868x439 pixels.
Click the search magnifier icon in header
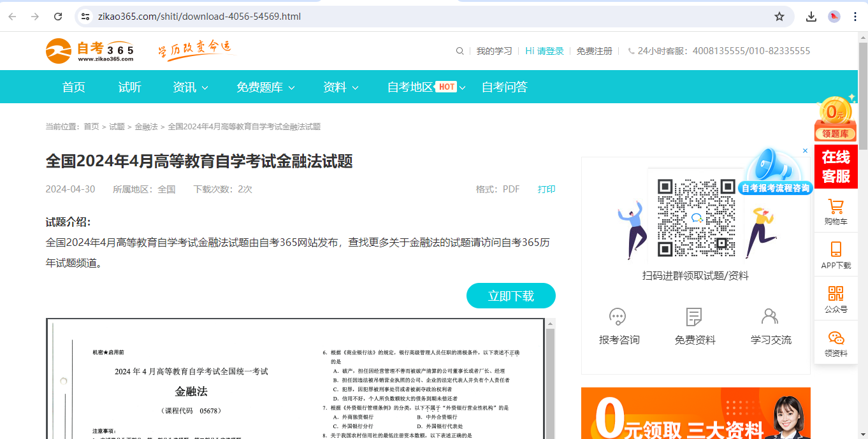[x=460, y=51]
